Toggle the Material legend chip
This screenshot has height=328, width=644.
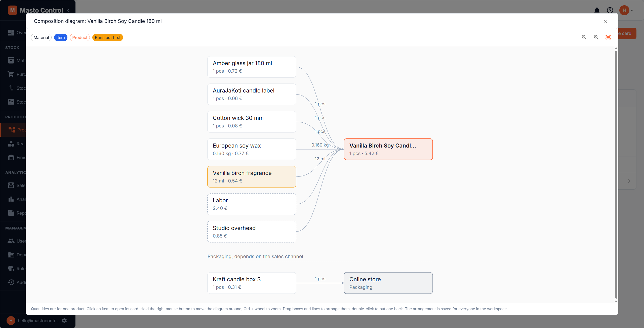coord(41,37)
